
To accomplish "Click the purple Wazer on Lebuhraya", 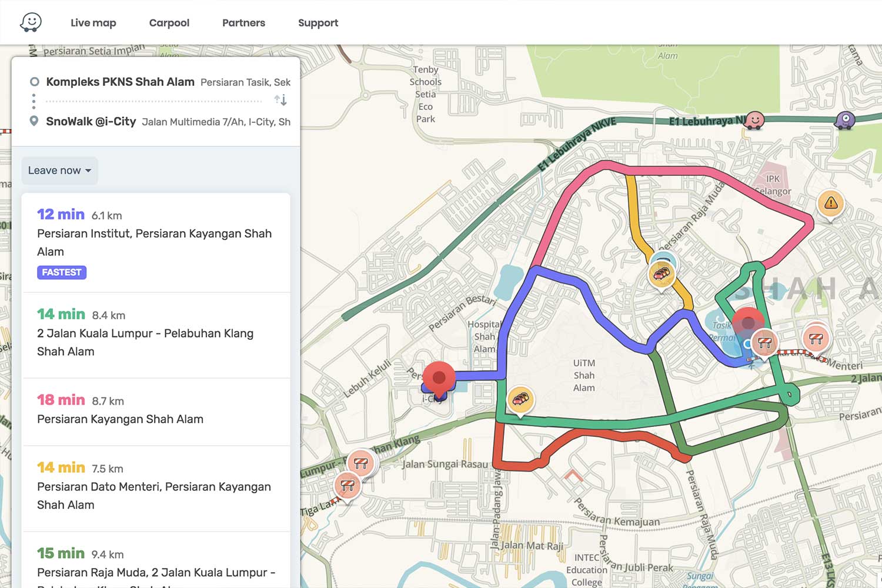I will pos(845,121).
